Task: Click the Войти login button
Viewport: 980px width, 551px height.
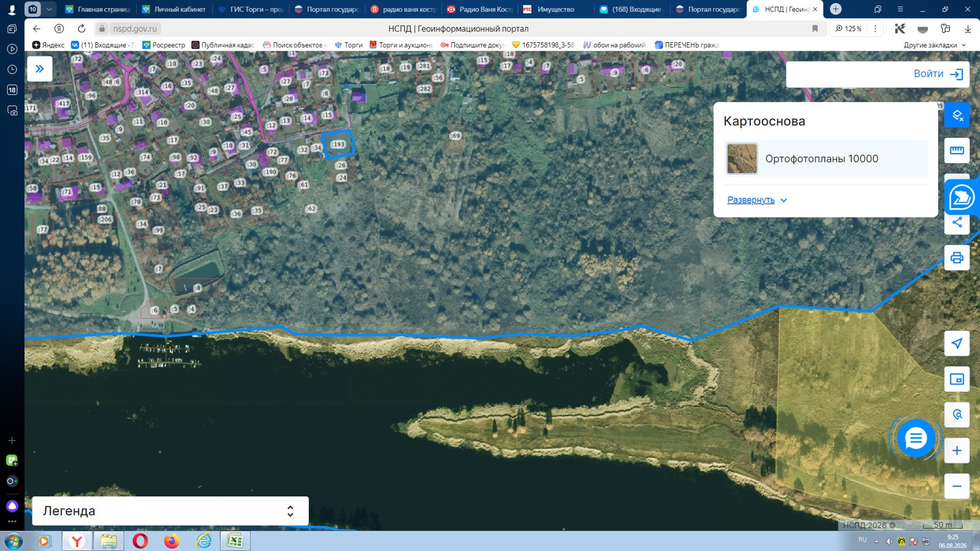Action: click(877, 74)
